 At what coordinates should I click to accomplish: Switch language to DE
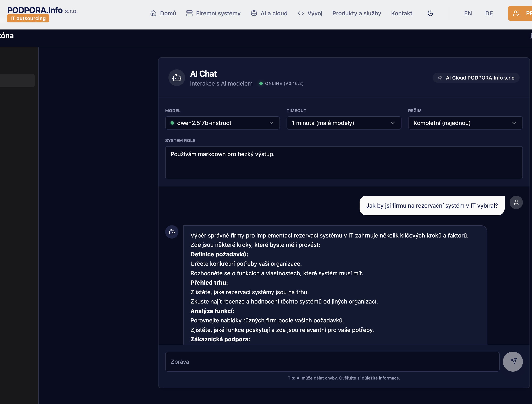[x=489, y=13]
